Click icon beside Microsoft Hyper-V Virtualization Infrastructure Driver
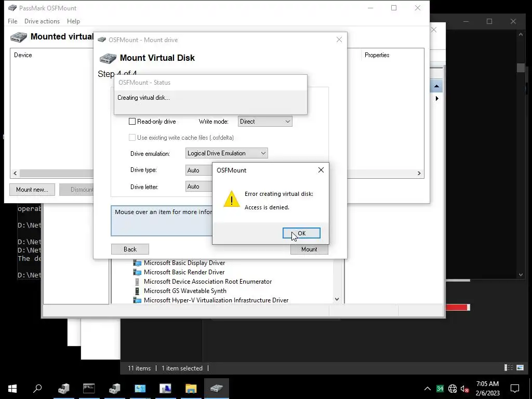Viewport: 532px width, 399px height. 137,300
